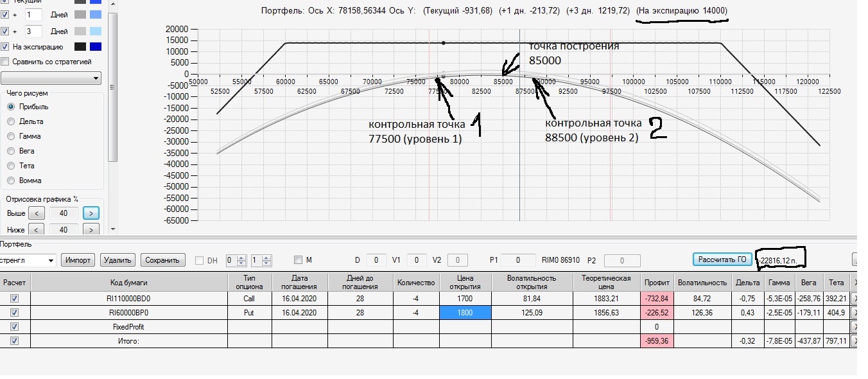Delete the RI110000BD0 row with X button
Image resolution: width=868 pixels, height=379 pixels.
tap(854, 299)
